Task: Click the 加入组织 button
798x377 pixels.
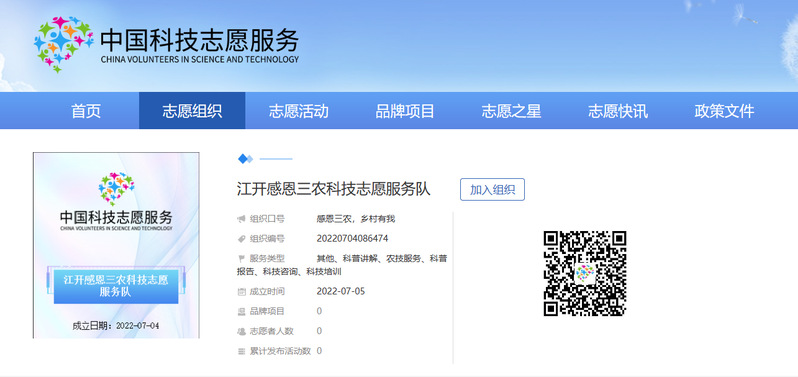Action: (x=492, y=190)
